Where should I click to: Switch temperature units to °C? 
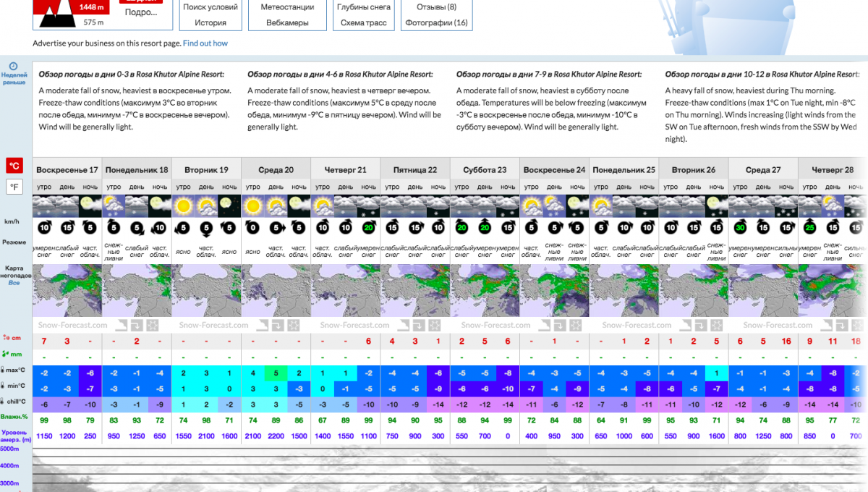tap(14, 166)
